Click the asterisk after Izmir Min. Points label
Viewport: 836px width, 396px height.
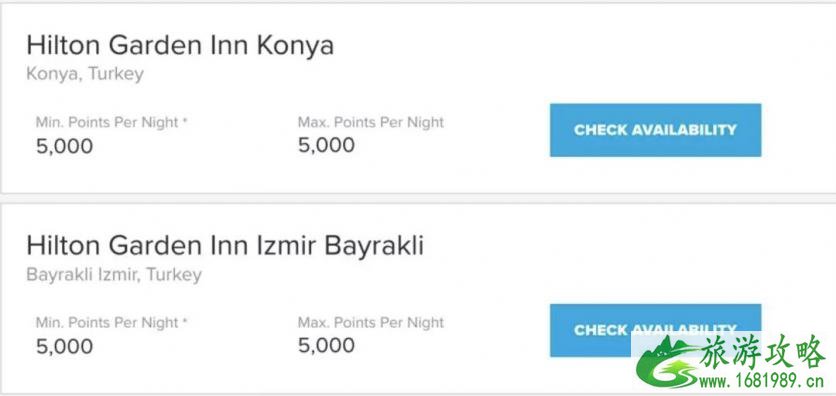185,321
